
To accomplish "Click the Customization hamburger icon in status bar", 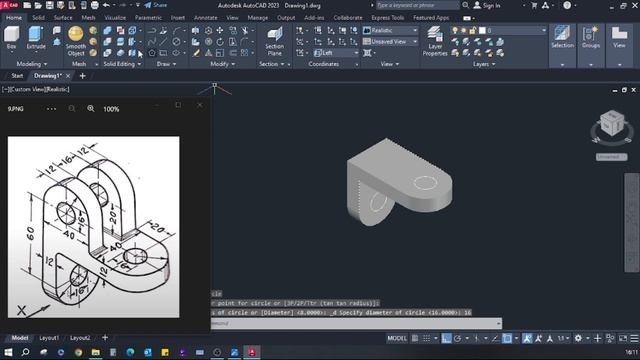I will click(x=634, y=338).
